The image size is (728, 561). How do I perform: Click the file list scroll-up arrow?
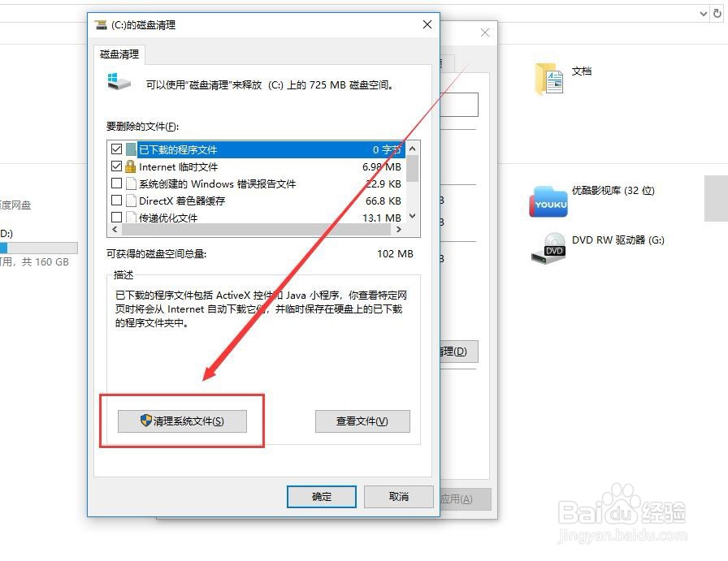click(x=412, y=149)
